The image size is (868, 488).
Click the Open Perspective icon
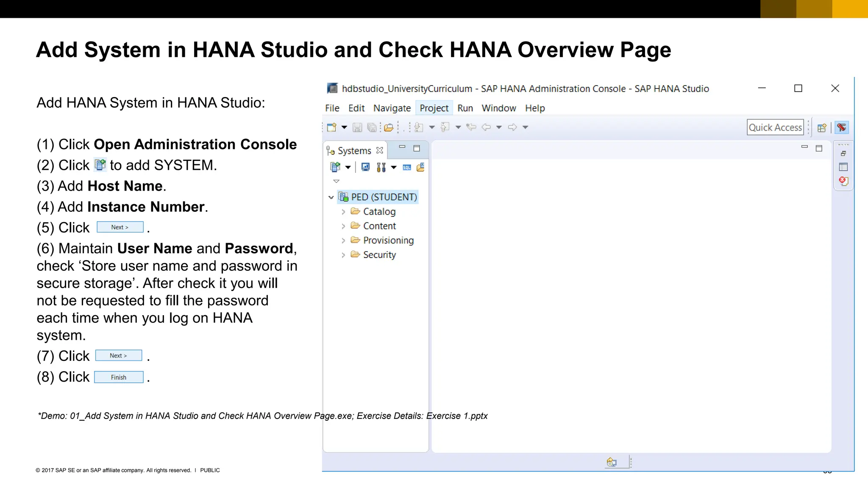pos(822,128)
